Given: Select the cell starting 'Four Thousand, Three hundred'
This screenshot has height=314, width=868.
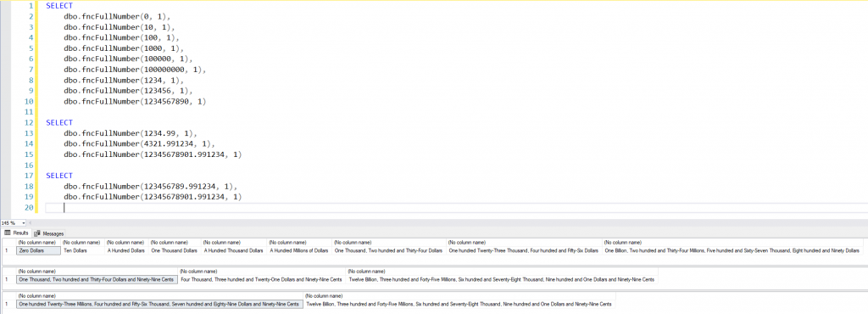Looking at the screenshot, I should pos(263,280).
